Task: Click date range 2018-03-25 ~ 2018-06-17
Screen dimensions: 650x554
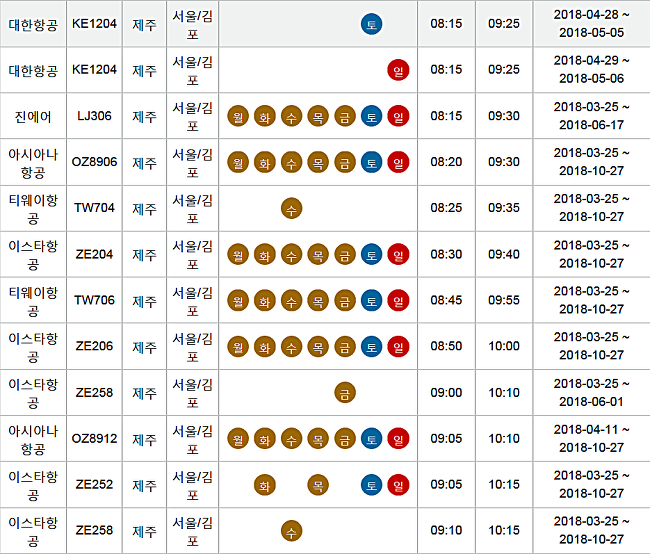Action: tap(592, 116)
